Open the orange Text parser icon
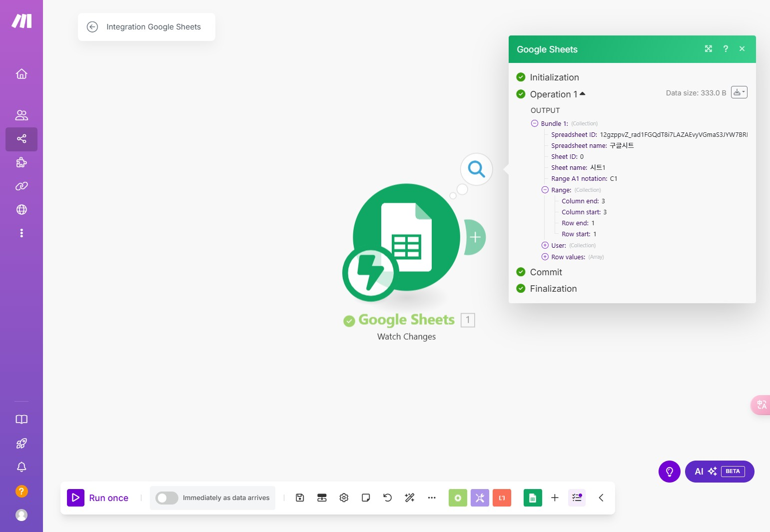 click(x=502, y=498)
